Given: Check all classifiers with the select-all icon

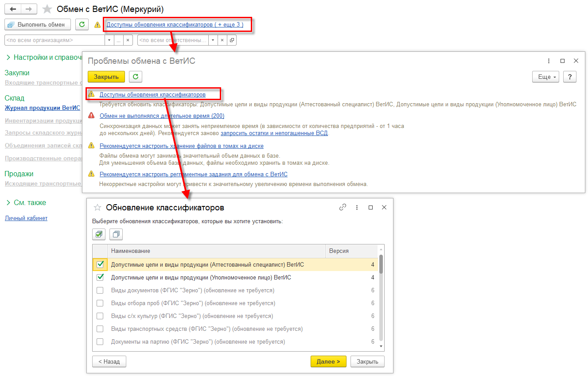Looking at the screenshot, I should pos(99,234).
